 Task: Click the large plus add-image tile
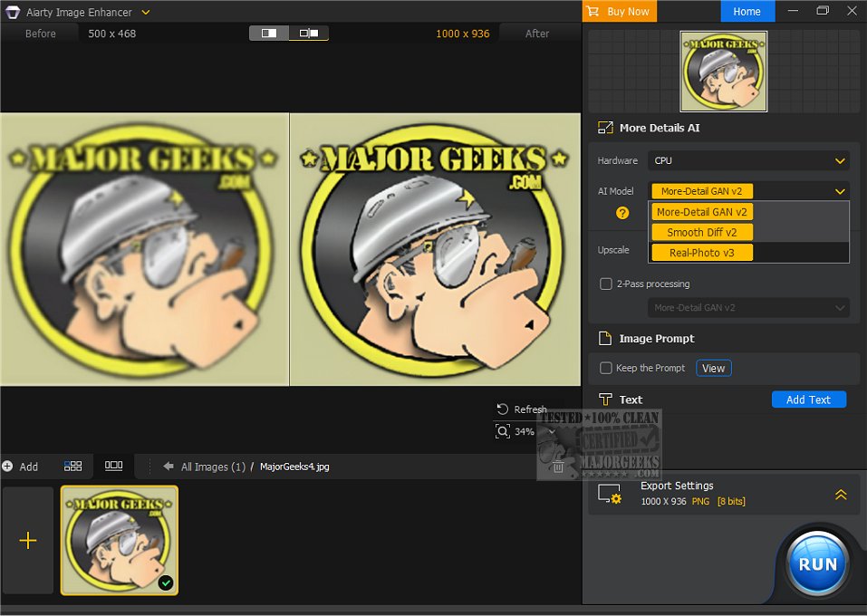(28, 540)
